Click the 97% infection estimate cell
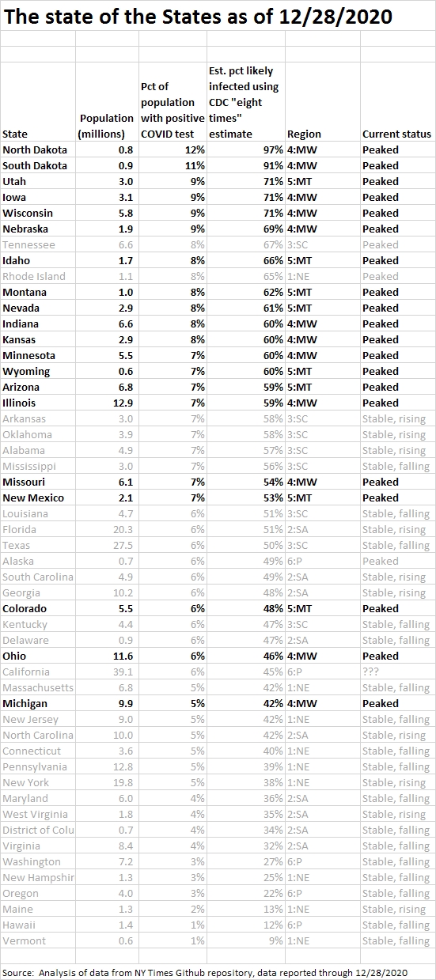 [246, 149]
